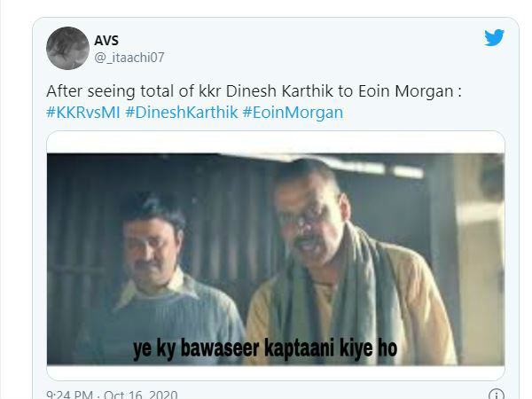
Task: Click the blue Twitter bird logo
Action: pos(494,37)
